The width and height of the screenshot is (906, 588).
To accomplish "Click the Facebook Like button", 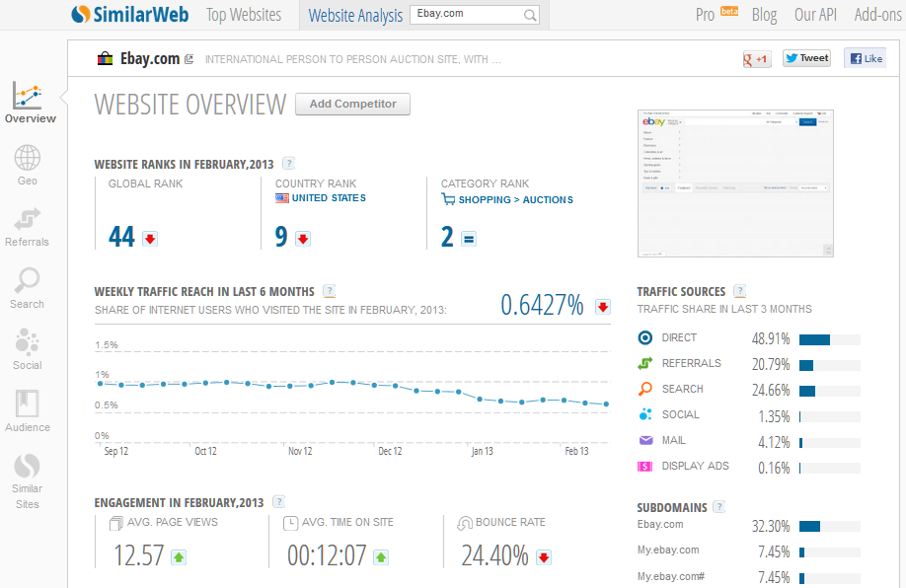I will point(865,58).
